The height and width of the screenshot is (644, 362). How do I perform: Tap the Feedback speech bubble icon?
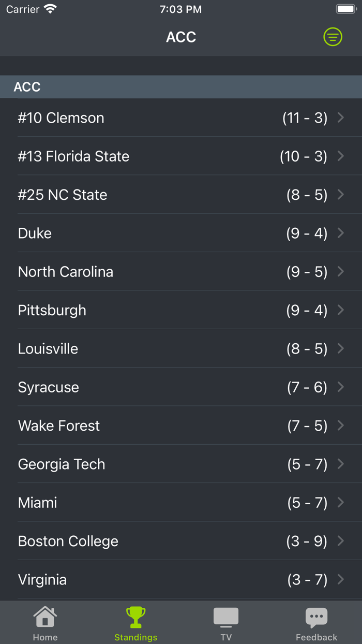(x=316, y=617)
